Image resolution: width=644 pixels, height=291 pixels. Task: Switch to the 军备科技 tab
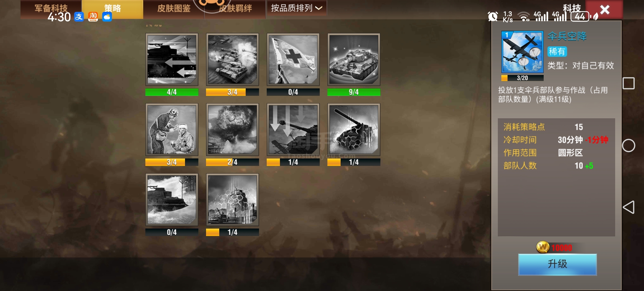tap(51, 9)
